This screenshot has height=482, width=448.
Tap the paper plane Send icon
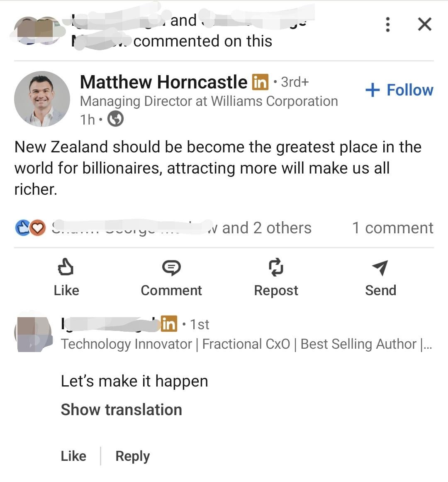pos(380,268)
